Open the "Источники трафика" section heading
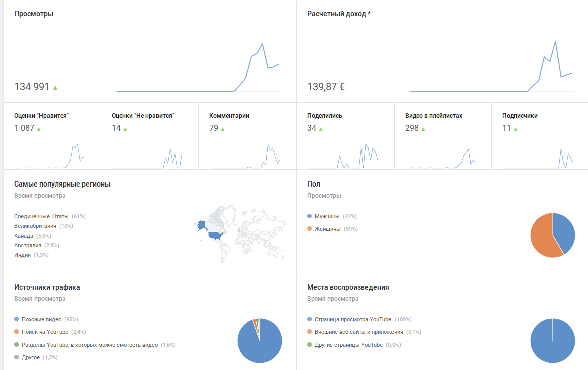This screenshot has height=370, width=588. click(x=47, y=287)
